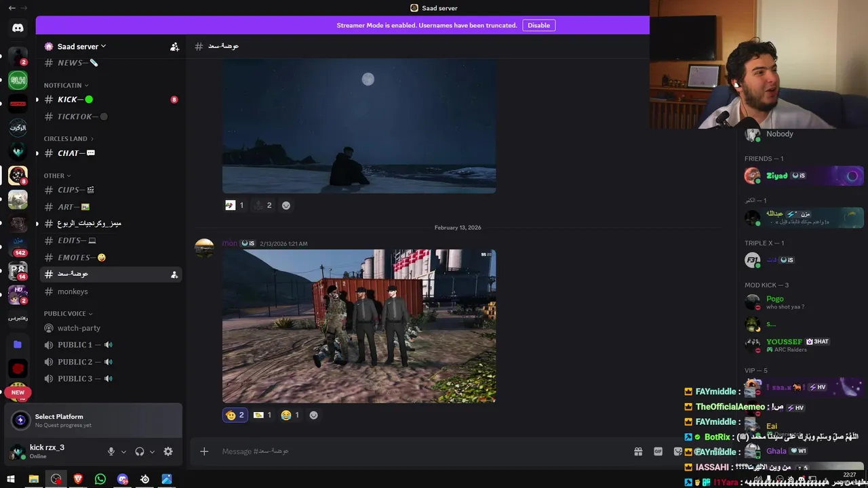Click the server folder icon in sidebar

(18, 344)
